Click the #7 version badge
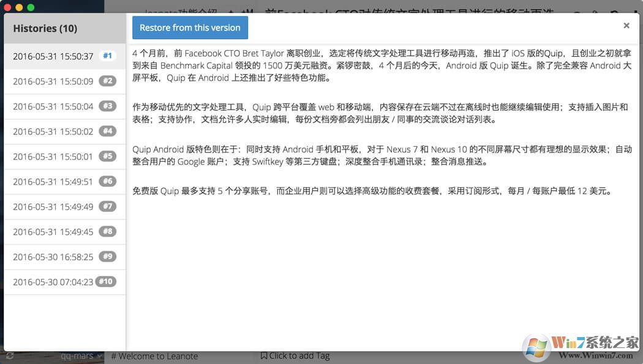Viewport: 643px width, 364px height. pyautogui.click(x=107, y=206)
